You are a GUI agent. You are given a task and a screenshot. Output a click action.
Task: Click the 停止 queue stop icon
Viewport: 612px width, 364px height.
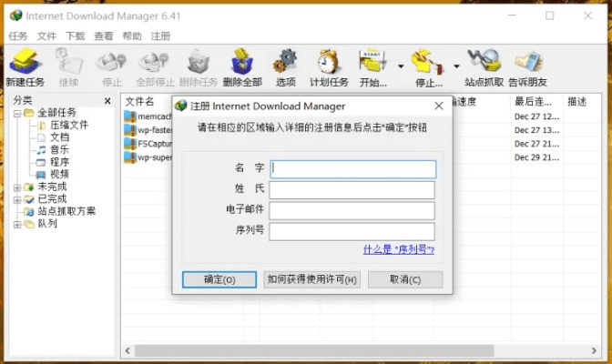(428, 66)
